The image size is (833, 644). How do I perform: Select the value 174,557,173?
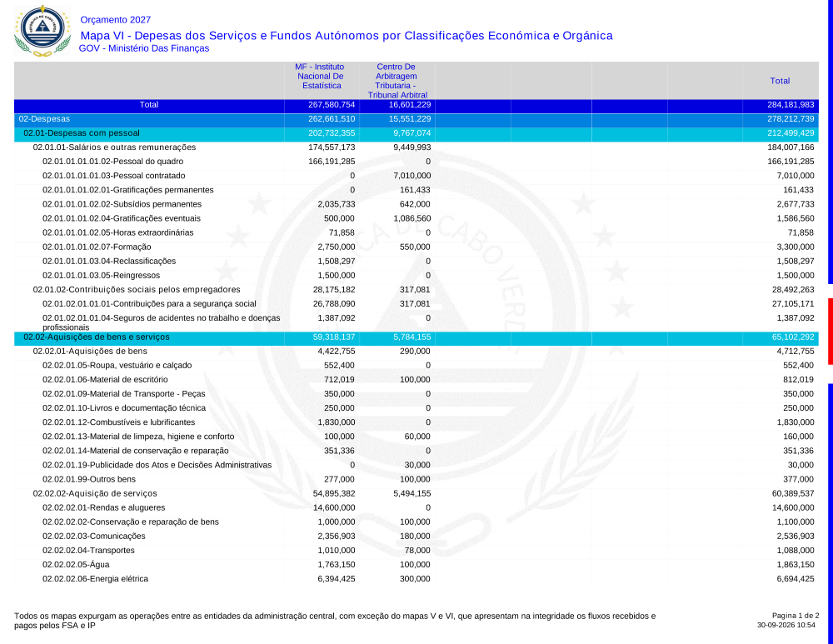click(x=332, y=147)
